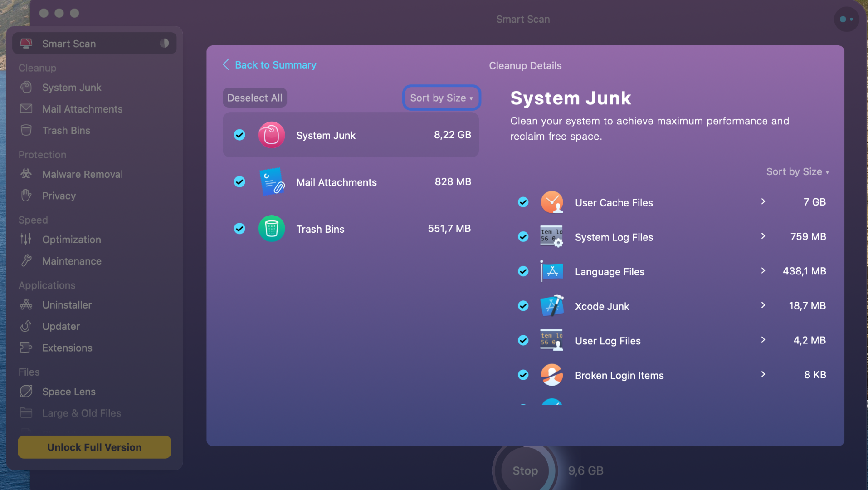Click the Cleanup Details heading

(x=525, y=65)
